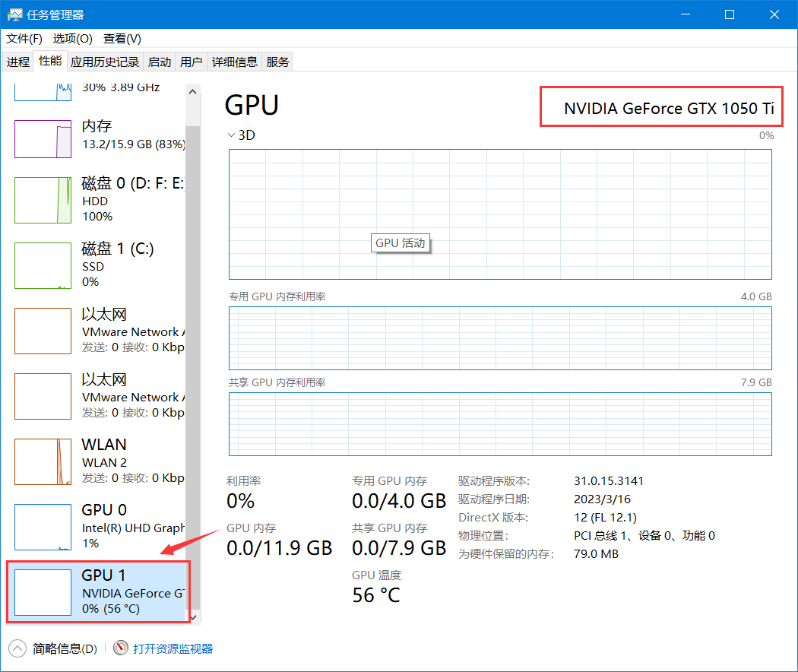
Task: Switch to the 详细信息 tab
Action: tap(235, 62)
